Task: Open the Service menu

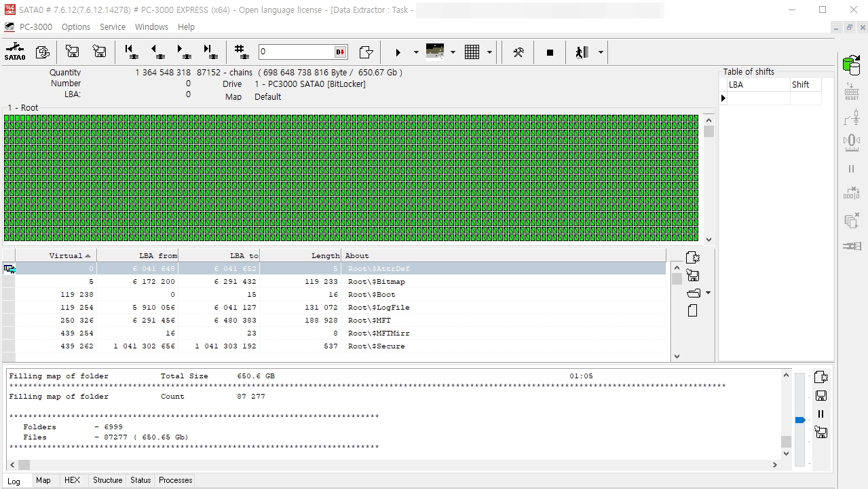Action: coord(113,27)
